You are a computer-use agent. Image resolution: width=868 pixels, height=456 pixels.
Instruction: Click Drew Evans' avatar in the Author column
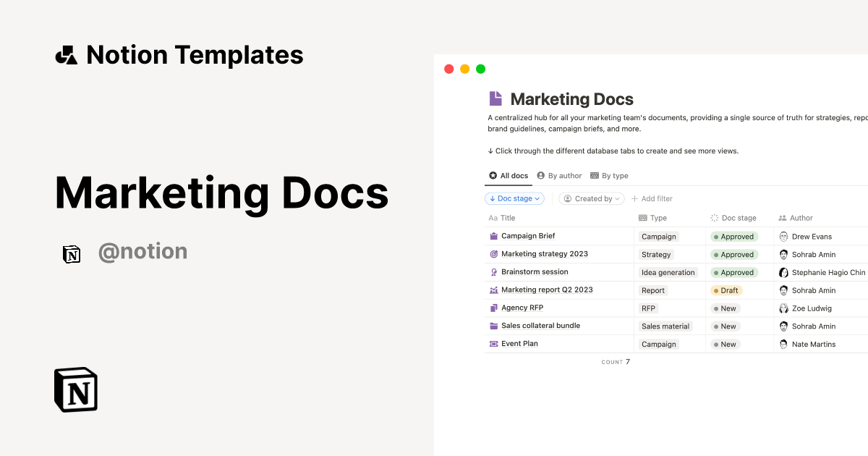[783, 236]
